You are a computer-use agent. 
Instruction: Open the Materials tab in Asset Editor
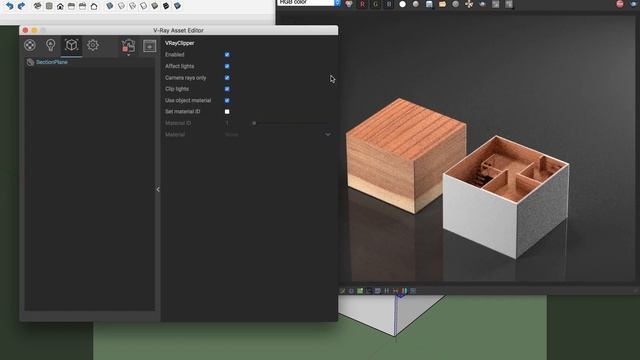(30, 45)
